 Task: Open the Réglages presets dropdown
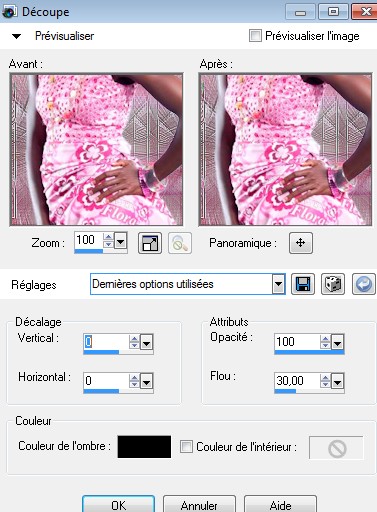click(278, 284)
